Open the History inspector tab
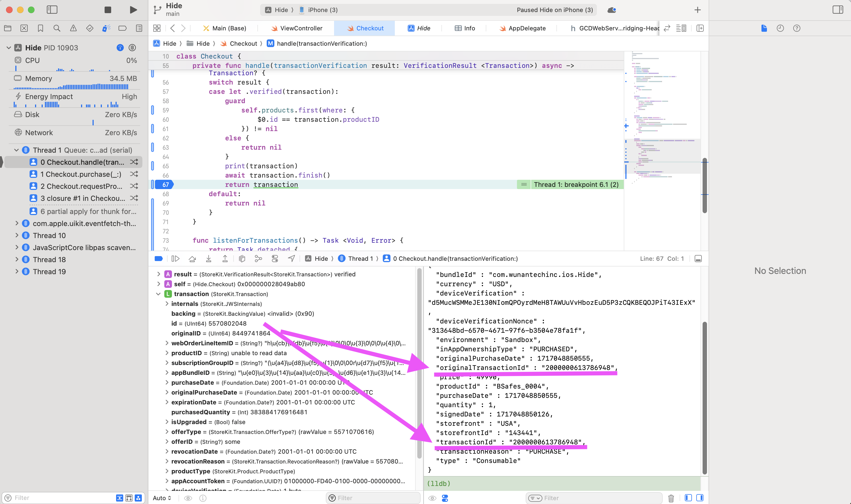Screen dimensions: 851x504 point(780,28)
